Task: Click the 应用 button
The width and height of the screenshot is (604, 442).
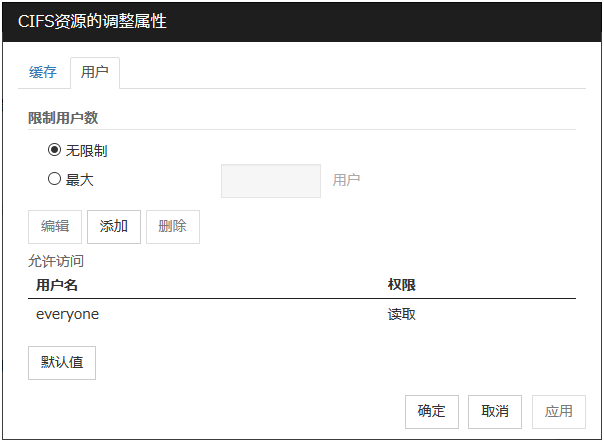Action: click(559, 411)
